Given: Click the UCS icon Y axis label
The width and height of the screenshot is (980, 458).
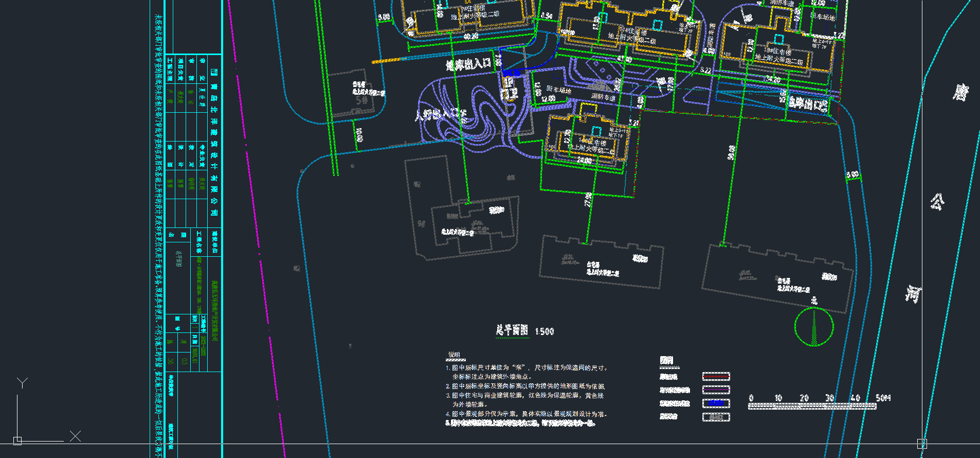Looking at the screenshot, I should click(23, 383).
